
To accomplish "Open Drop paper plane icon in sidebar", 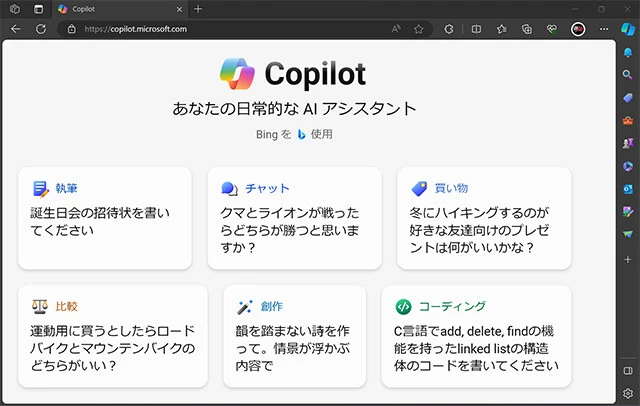I will coord(628,234).
